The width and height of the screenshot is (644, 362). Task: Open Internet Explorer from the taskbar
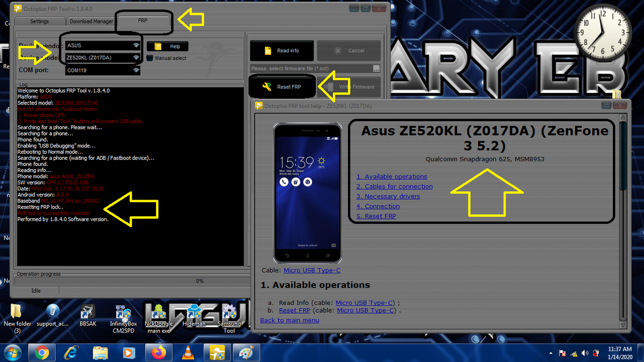tap(71, 353)
